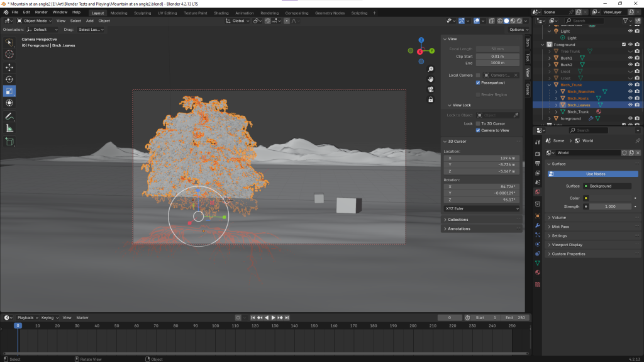This screenshot has height=362, width=644.
Task: Select the Rotate tool
Action: pos(9,79)
